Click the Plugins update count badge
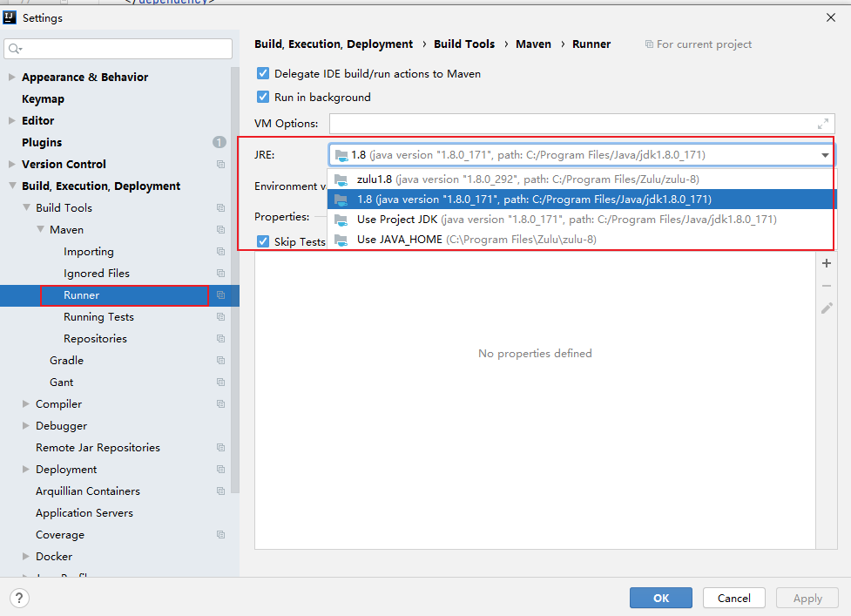 click(x=220, y=142)
